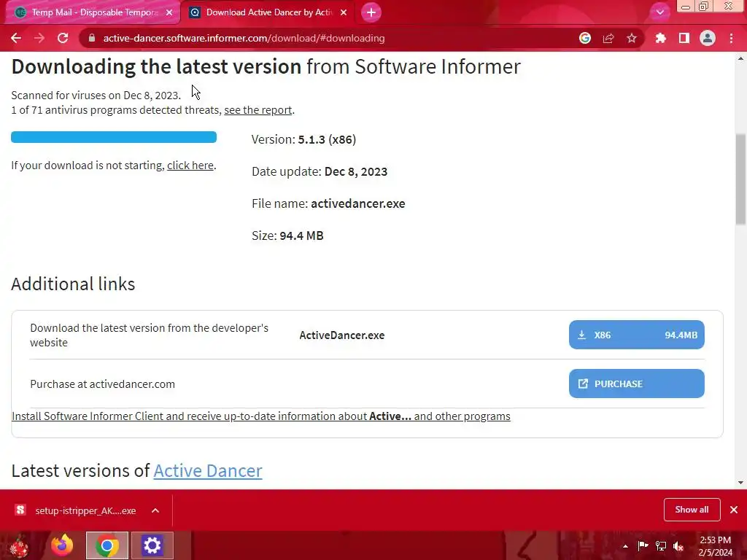Open Chrome three-dot menu
747x560 pixels.
coord(731,38)
